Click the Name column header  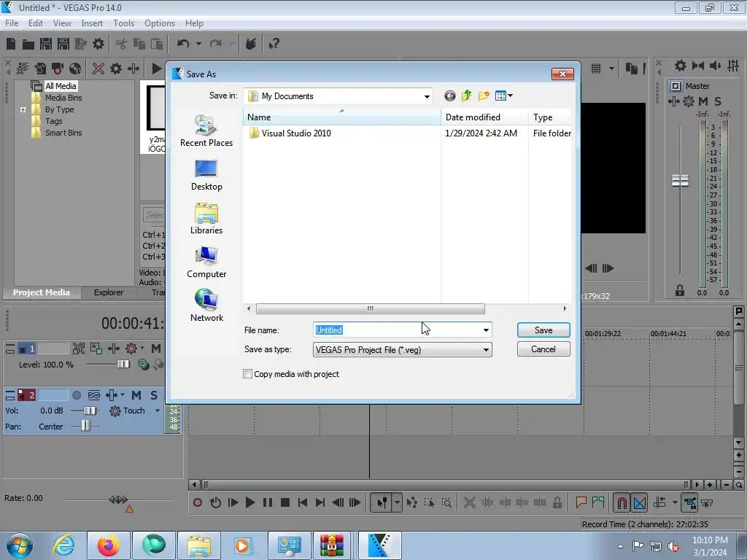coord(342,117)
